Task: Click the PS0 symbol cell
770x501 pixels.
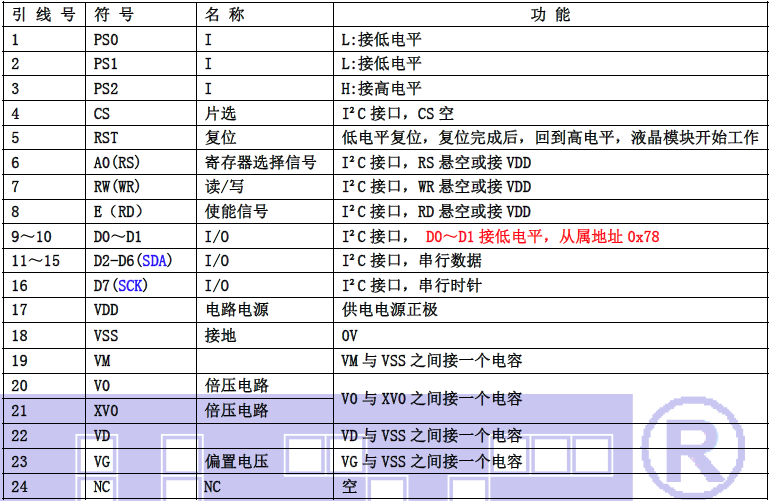Action: point(107,40)
